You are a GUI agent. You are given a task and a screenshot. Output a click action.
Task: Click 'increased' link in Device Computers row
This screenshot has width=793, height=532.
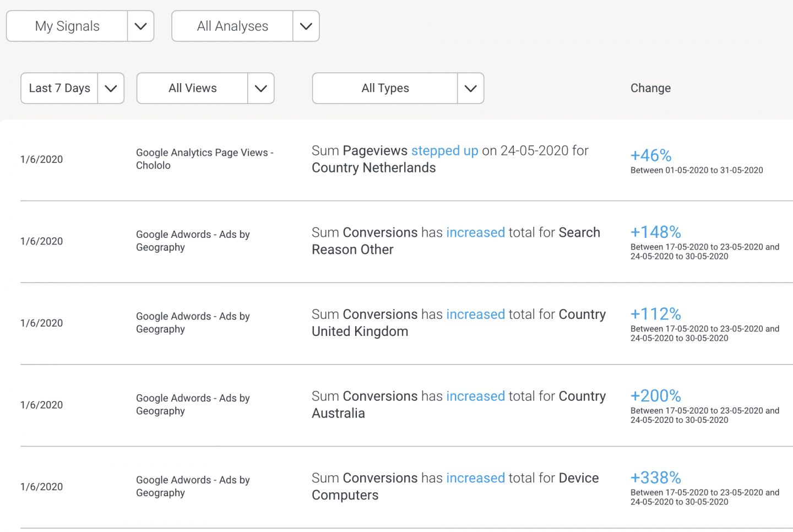475,478
